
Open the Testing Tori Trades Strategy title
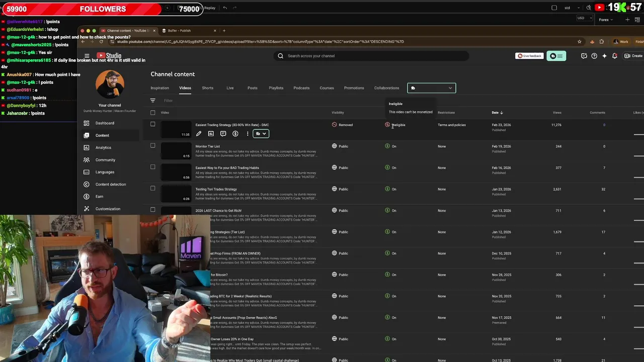point(216,189)
